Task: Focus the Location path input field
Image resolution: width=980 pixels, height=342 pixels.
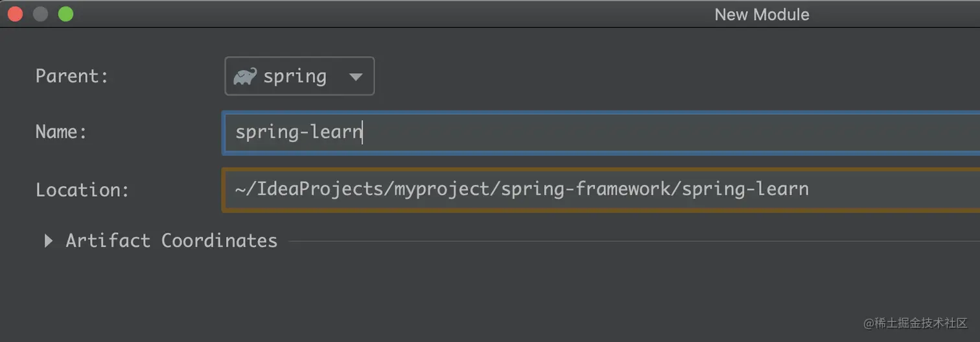Action: point(894,189)
